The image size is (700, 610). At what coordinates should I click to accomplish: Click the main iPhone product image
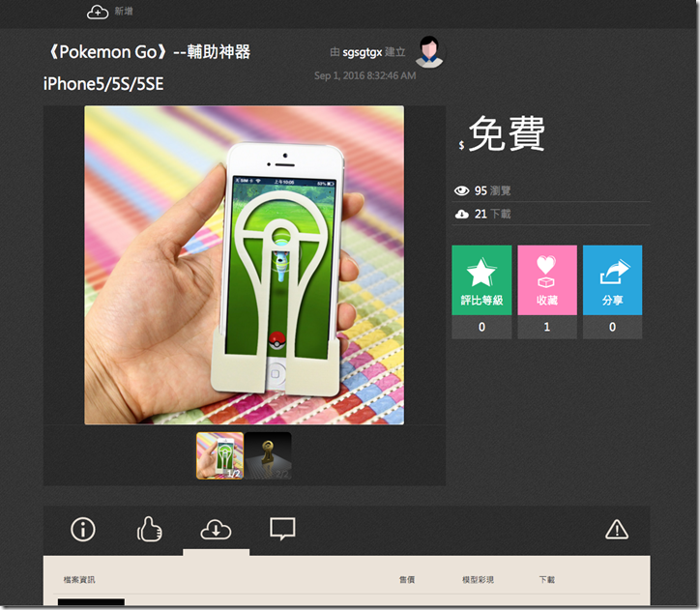(245, 265)
